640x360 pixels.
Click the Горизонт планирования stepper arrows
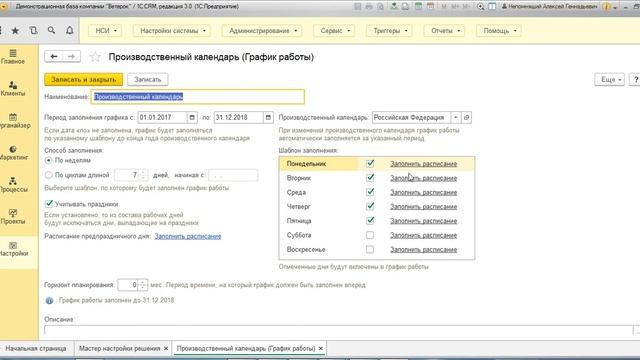tap(143, 285)
